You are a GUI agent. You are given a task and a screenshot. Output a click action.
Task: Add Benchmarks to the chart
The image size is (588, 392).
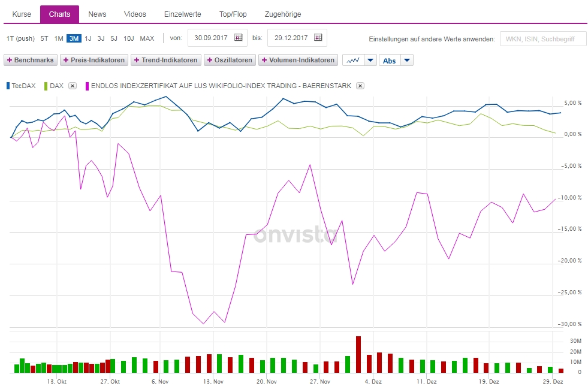click(x=31, y=60)
